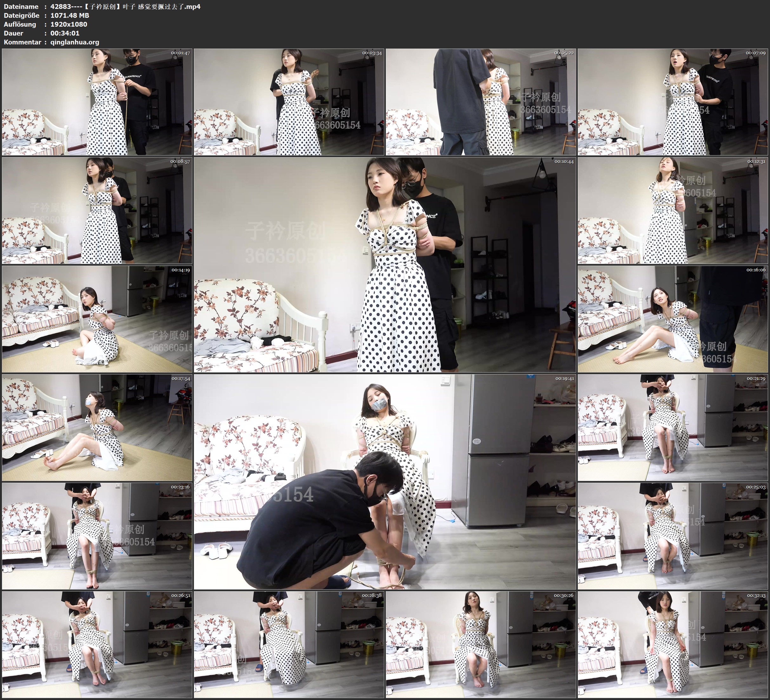Open the frame at 00:03:34

pyautogui.click(x=289, y=102)
